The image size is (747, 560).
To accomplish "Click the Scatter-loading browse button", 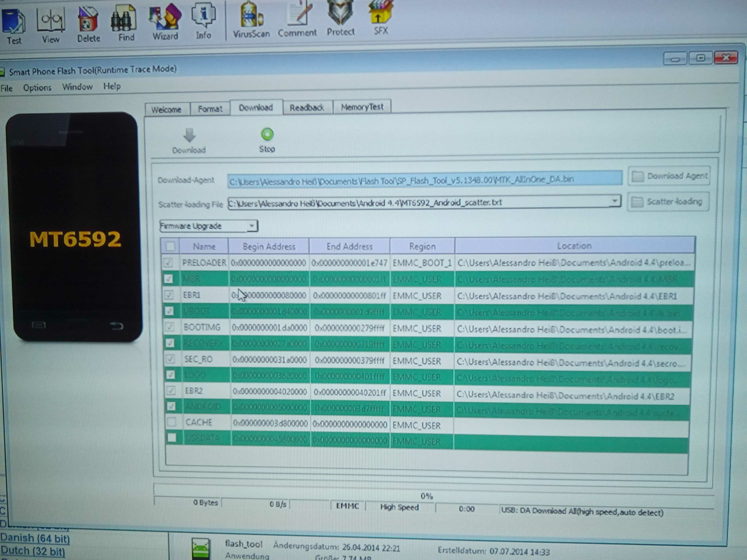I will pyautogui.click(x=668, y=202).
